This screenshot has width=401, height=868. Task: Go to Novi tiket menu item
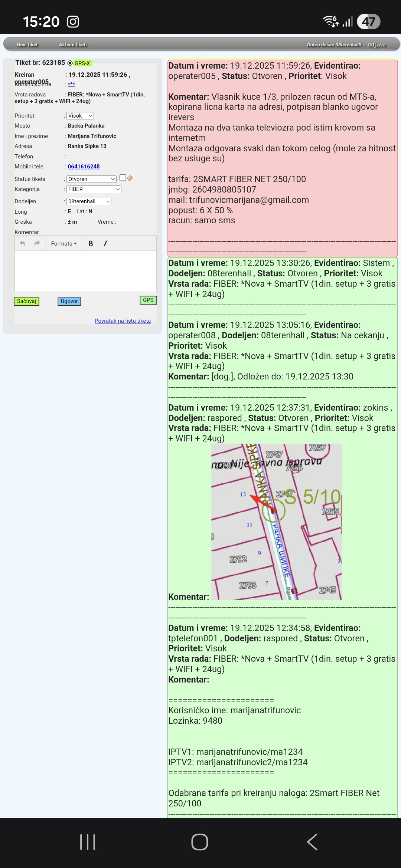[x=27, y=45]
